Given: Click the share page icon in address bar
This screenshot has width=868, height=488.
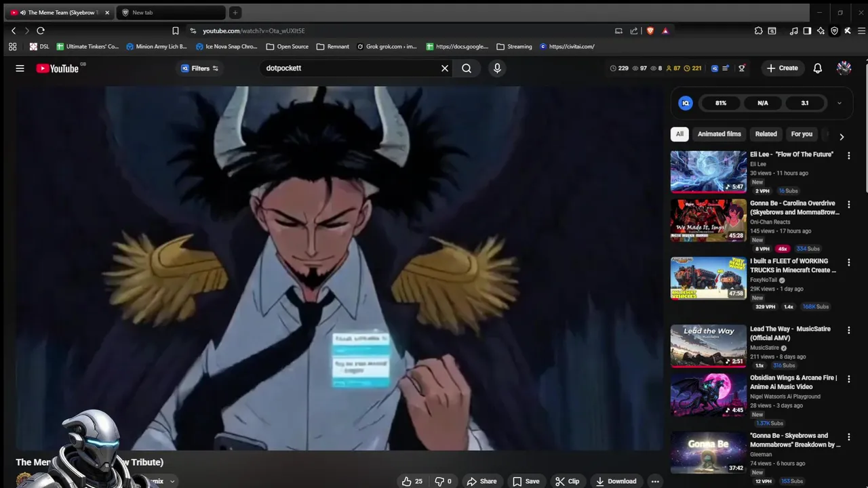Looking at the screenshot, I should click(634, 30).
